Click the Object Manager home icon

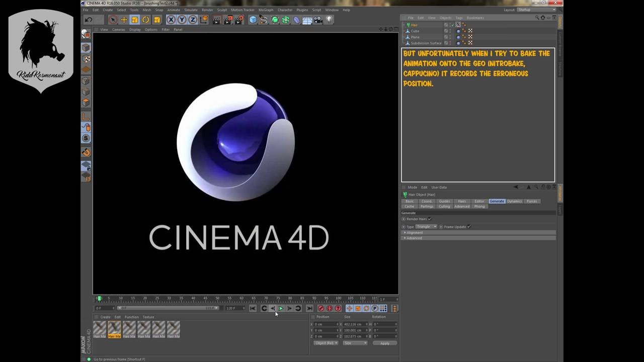point(543,18)
